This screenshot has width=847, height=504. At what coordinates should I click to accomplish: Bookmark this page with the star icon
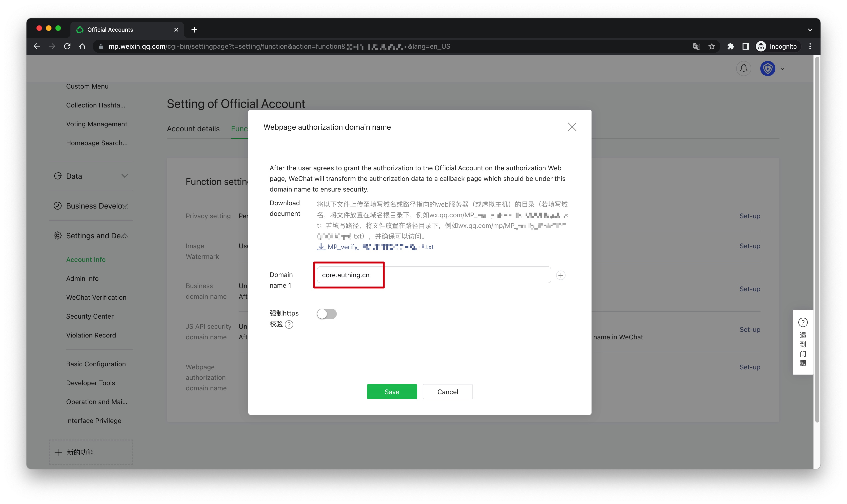(712, 47)
